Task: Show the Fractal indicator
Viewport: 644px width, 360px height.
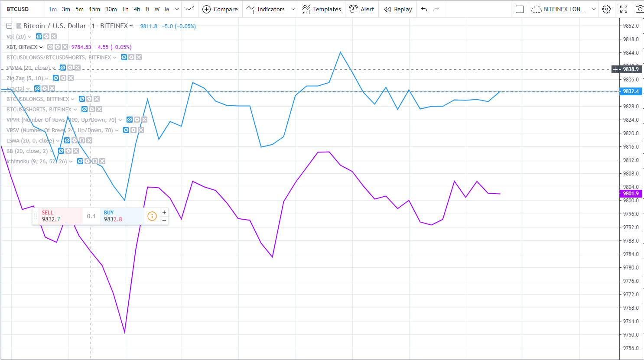Action: [37, 88]
